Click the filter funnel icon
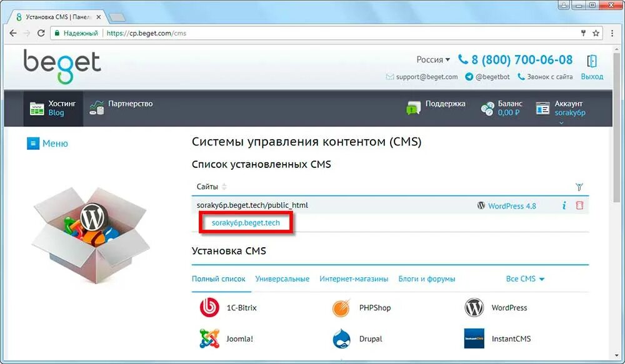This screenshot has width=625, height=364. click(579, 187)
